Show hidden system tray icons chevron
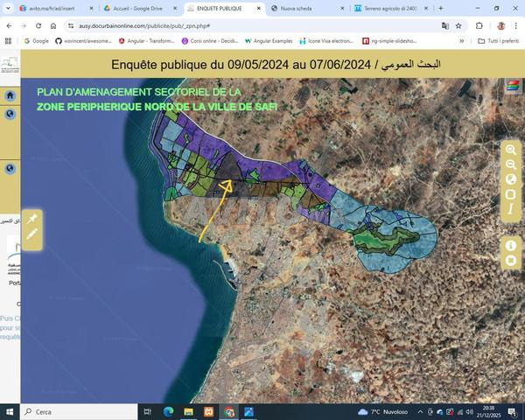 point(420,412)
